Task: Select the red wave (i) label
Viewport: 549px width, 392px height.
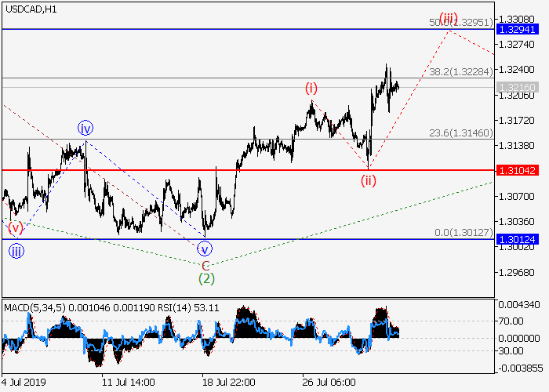Action: point(311,89)
